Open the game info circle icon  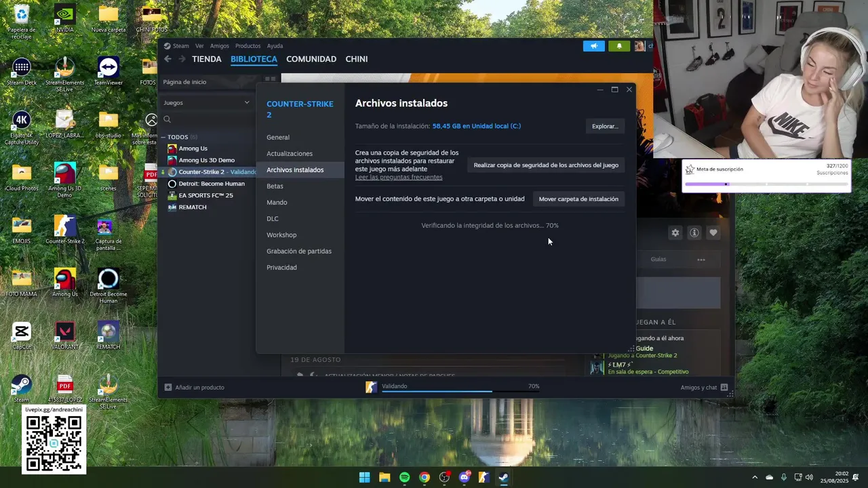694,232
